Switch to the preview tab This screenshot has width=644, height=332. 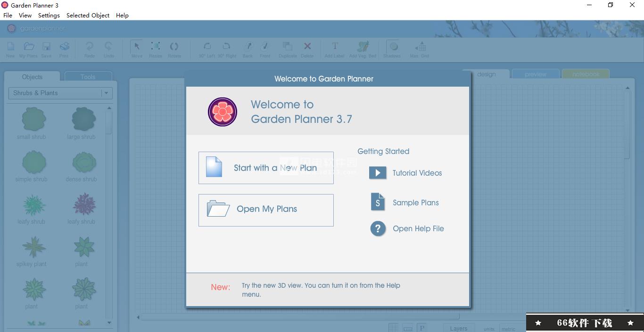pos(536,74)
